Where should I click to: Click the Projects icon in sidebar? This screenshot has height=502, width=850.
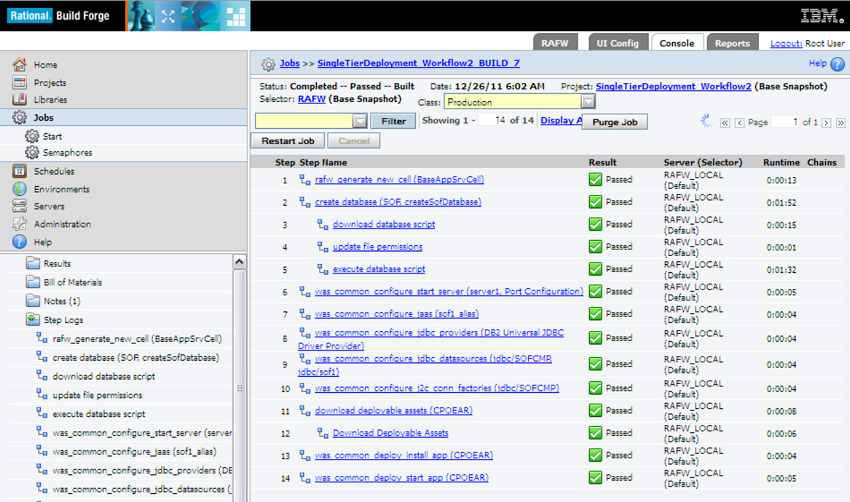20,82
